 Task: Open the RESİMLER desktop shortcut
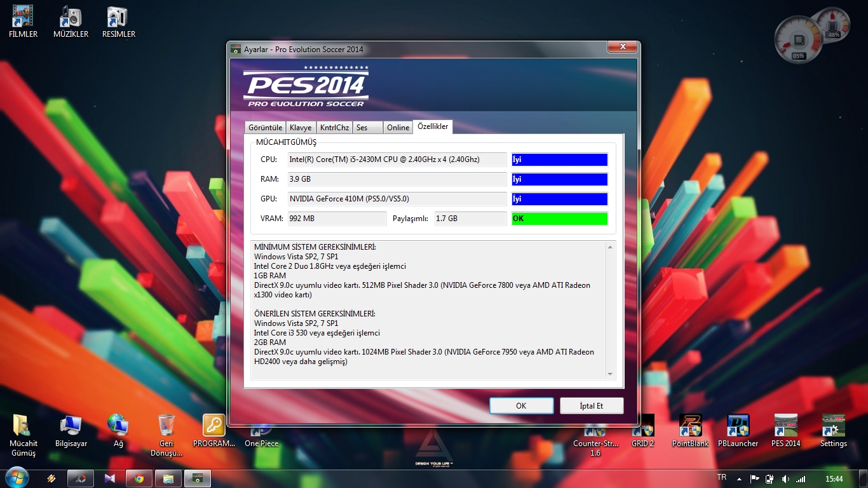(119, 22)
